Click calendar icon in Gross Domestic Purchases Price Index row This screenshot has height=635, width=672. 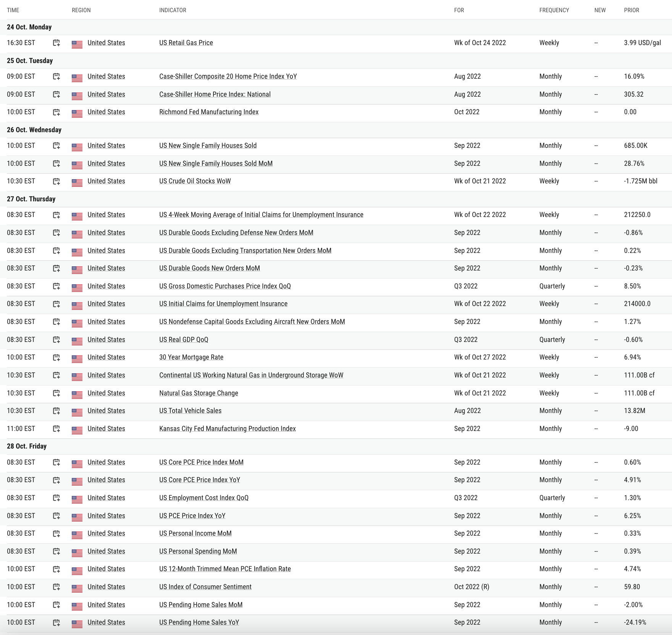pyautogui.click(x=56, y=287)
